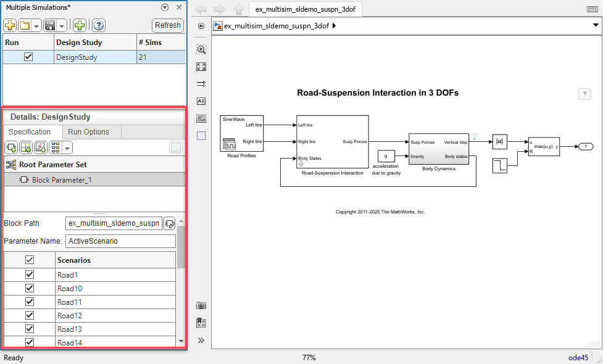Click the annotation text icon in palette

(x=201, y=101)
